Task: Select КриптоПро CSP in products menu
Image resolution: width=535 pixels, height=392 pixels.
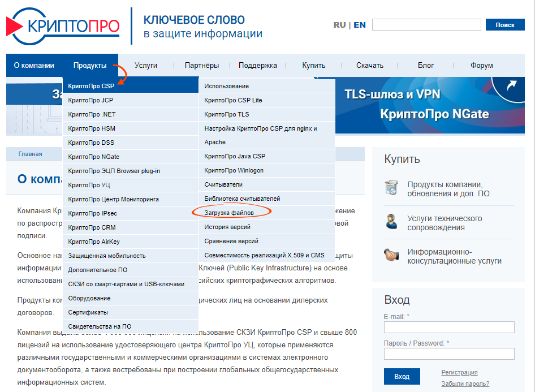Action: 131,86
